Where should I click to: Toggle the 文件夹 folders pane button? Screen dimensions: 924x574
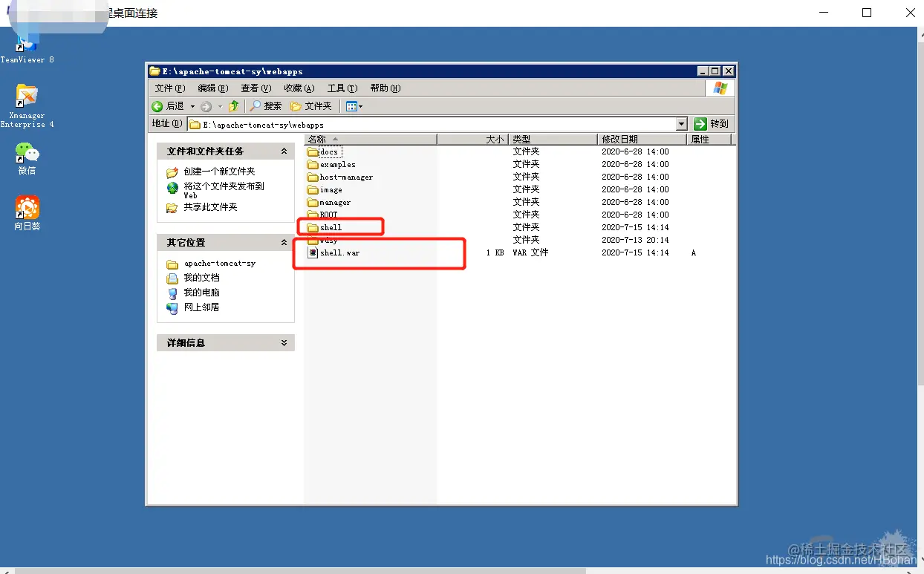coord(311,106)
